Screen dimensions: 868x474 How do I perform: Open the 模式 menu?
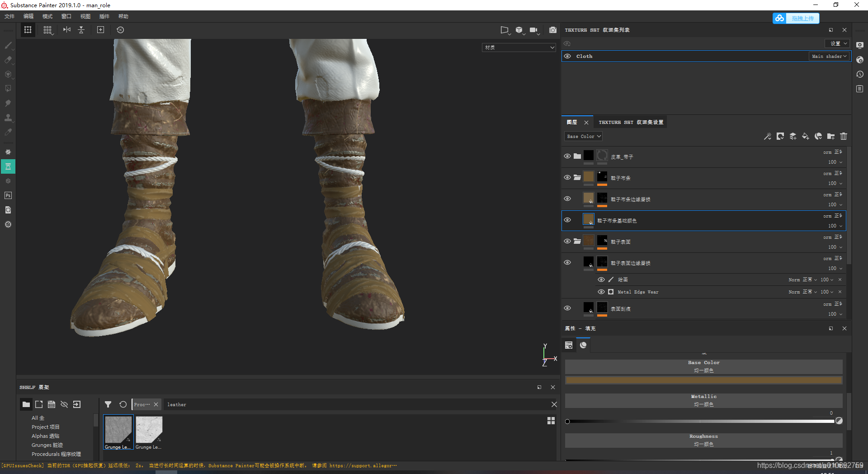[x=47, y=16]
